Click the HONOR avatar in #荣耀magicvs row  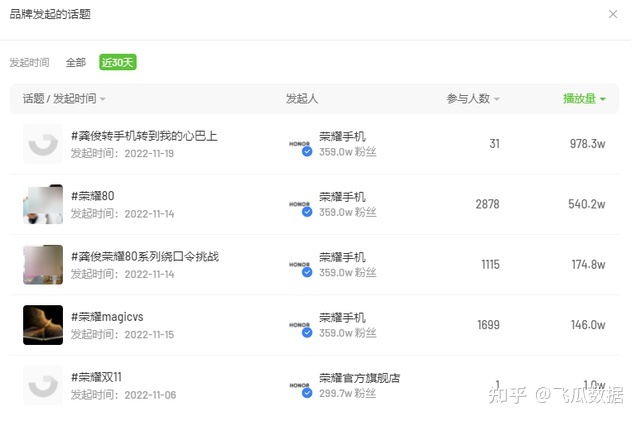pyautogui.click(x=300, y=325)
